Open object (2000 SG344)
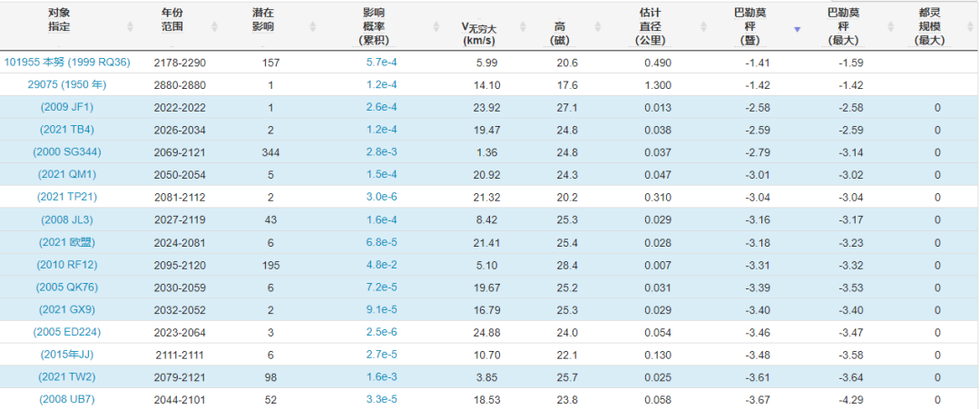The height and width of the screenshot is (409, 980). click(67, 152)
